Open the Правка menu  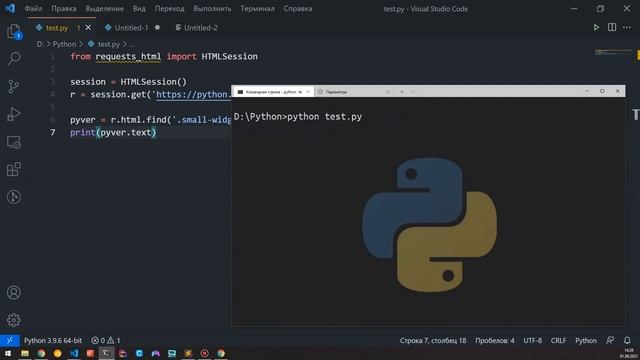coord(64,9)
